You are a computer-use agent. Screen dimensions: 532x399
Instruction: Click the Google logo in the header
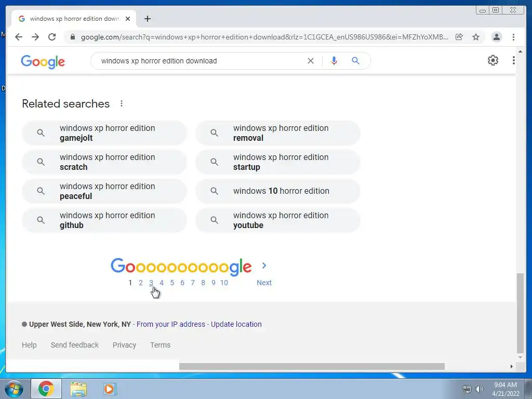point(43,62)
